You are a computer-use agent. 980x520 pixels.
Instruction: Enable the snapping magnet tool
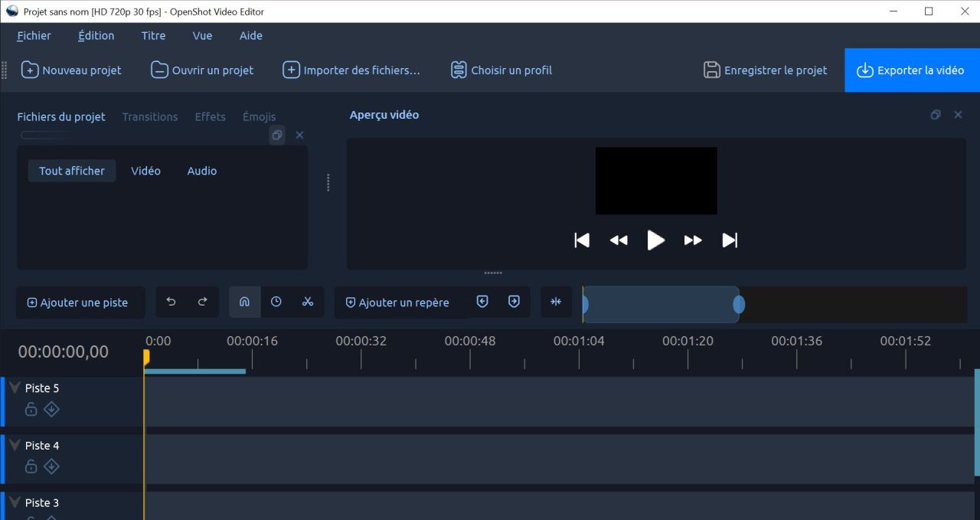tap(245, 301)
